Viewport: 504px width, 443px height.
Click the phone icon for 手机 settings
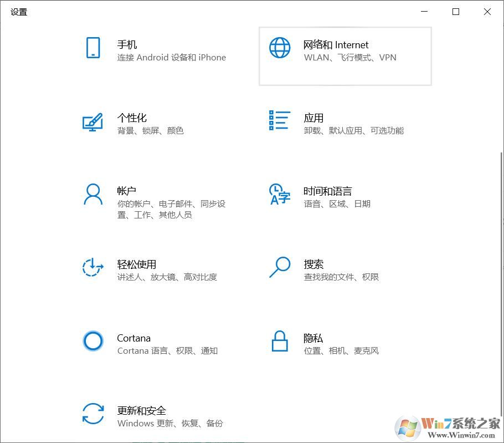pyautogui.click(x=92, y=49)
